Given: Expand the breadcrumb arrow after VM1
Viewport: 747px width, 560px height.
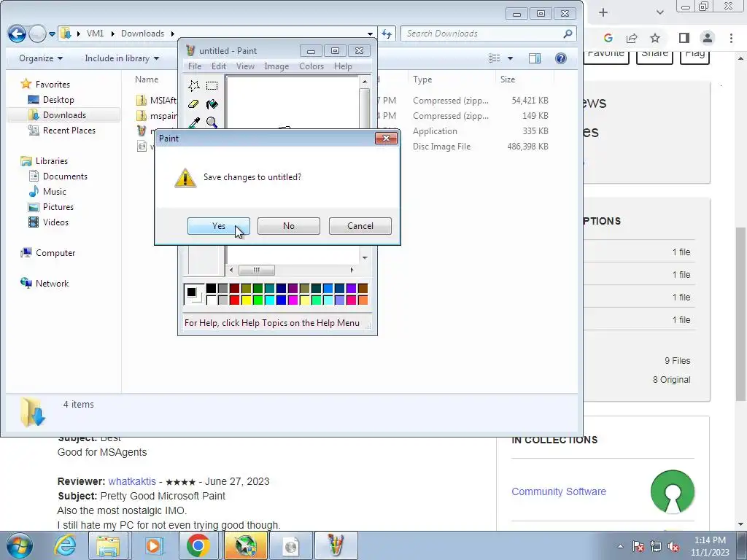Looking at the screenshot, I should (x=113, y=34).
